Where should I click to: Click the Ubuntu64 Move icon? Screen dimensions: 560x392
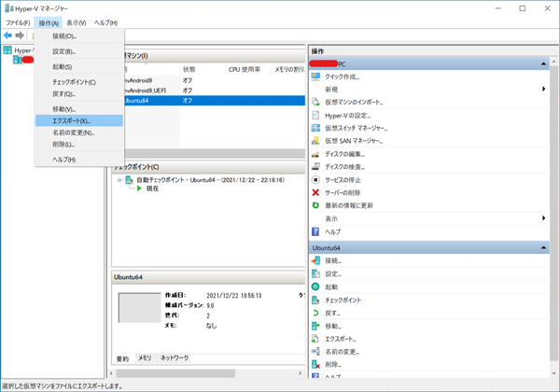[x=315, y=326]
